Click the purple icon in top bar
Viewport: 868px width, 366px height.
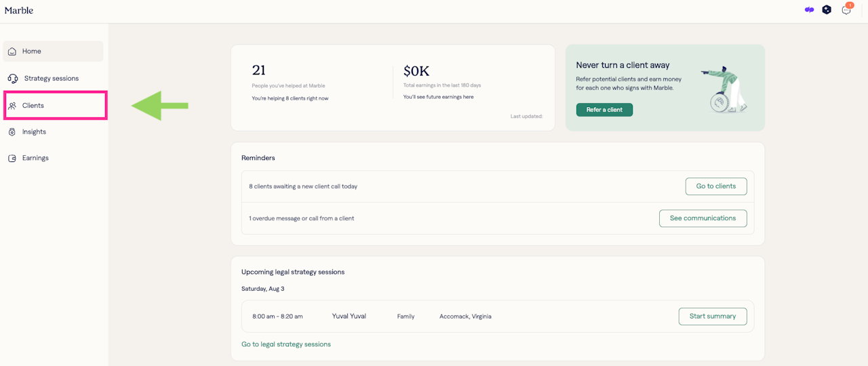point(809,10)
